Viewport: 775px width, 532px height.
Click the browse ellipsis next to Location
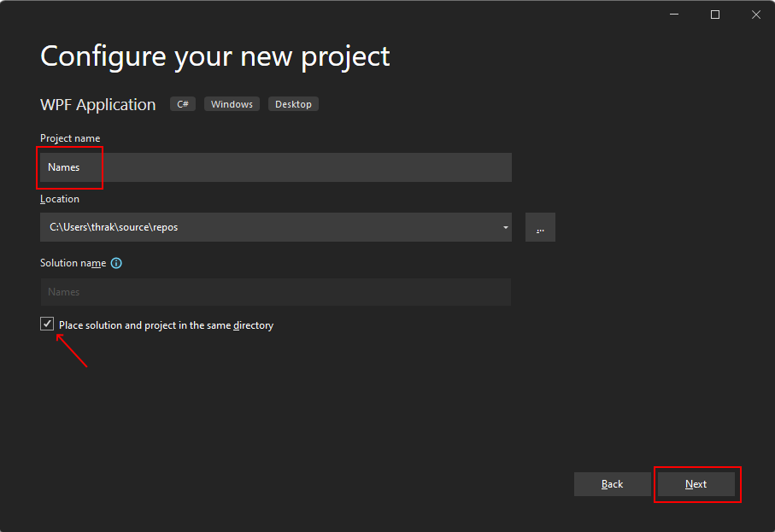coord(539,226)
